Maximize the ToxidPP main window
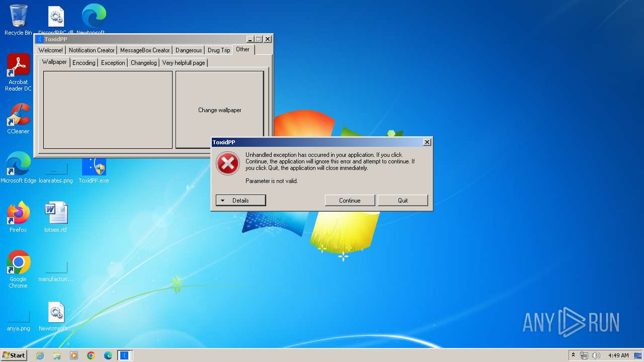The width and height of the screenshot is (644, 362). [x=259, y=39]
